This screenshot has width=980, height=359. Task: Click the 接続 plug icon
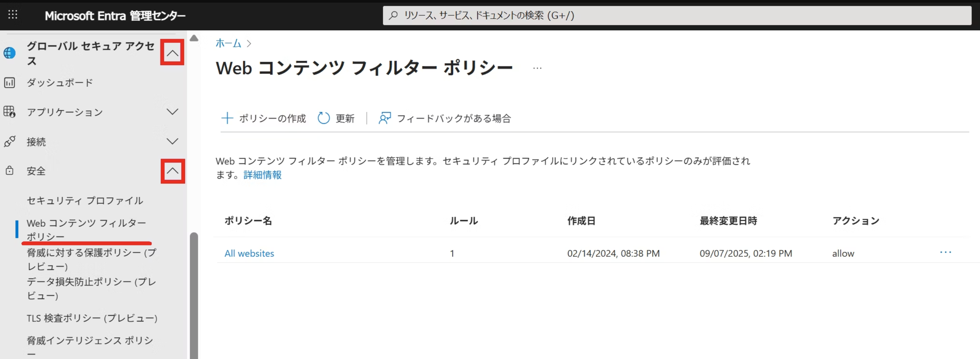pyautogui.click(x=9, y=142)
